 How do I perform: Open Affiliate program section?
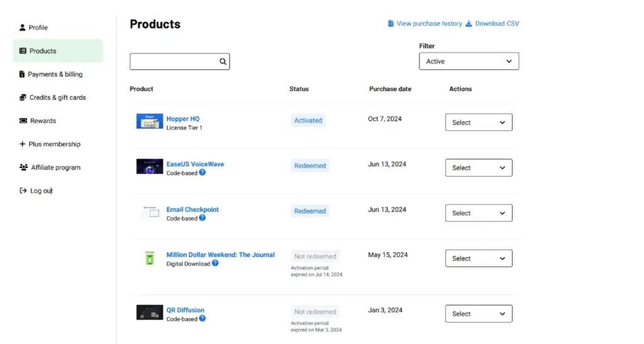[x=56, y=167]
